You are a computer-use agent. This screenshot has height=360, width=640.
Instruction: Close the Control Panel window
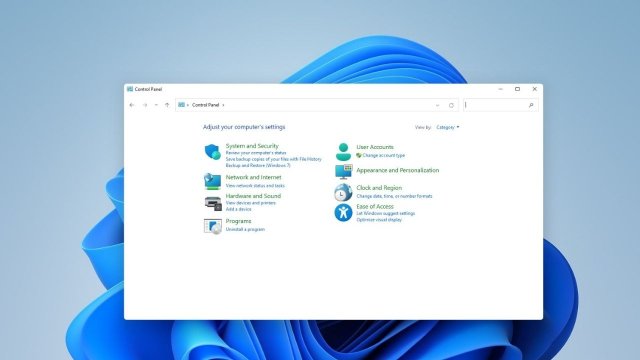click(x=535, y=89)
